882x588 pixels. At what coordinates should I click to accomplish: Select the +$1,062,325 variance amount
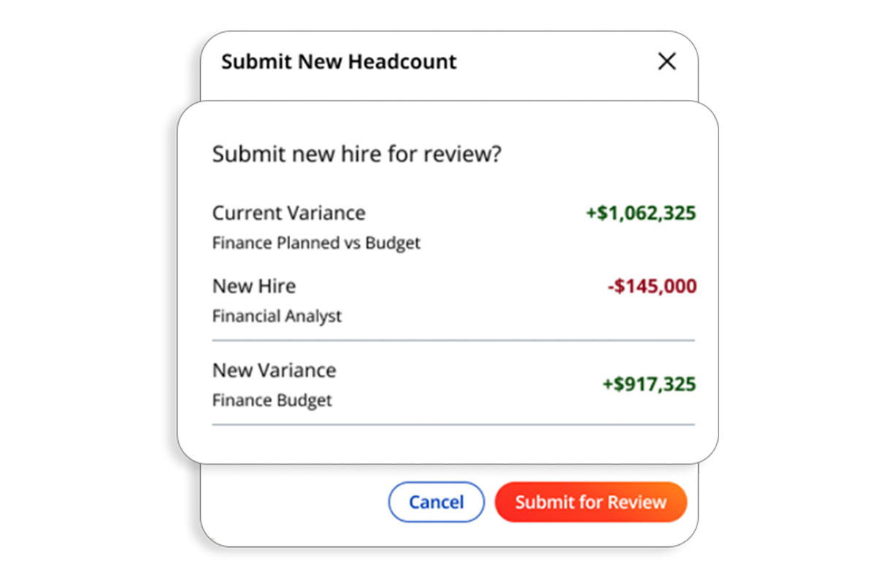point(641,213)
